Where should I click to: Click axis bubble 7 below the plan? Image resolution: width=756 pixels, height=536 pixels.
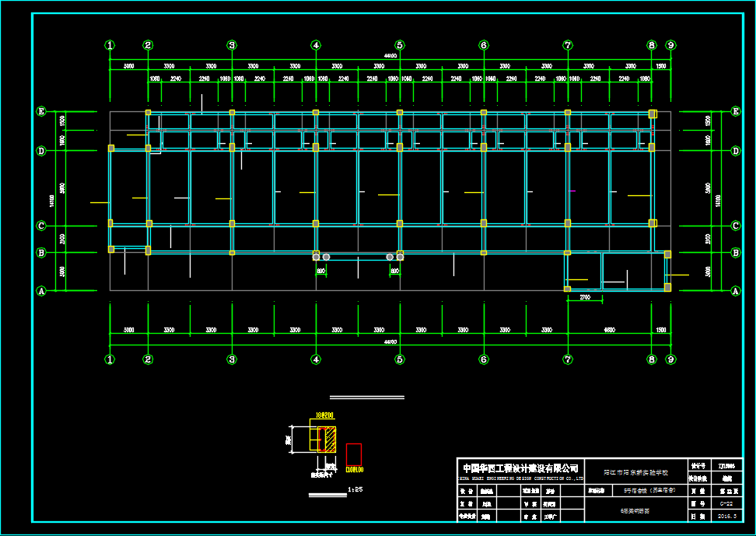point(568,359)
